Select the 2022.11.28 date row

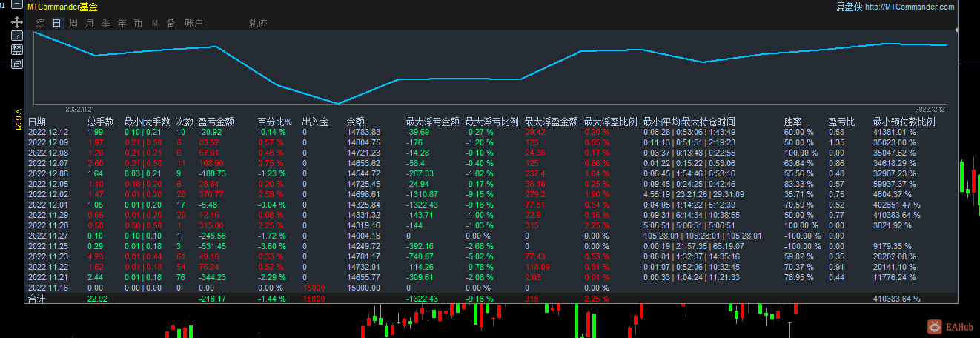coord(47,225)
